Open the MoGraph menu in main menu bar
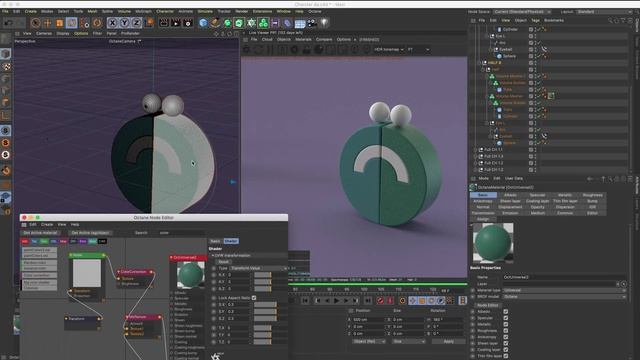The width and height of the screenshot is (640, 360). tap(143, 11)
